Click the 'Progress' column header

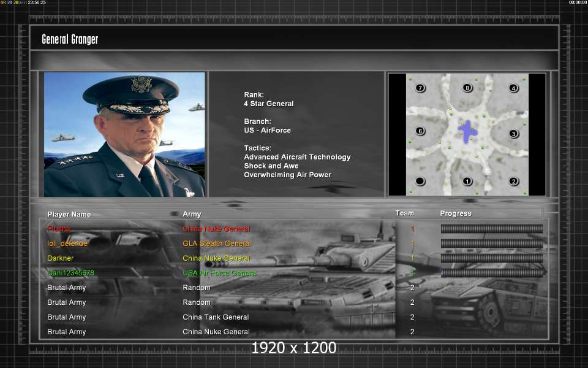[x=456, y=213]
